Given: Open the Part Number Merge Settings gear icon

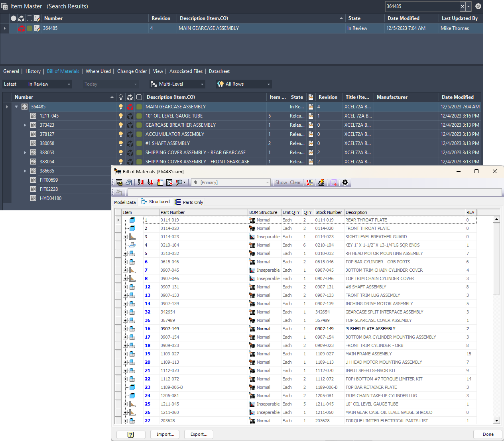Looking at the screenshot, I should (345, 182).
